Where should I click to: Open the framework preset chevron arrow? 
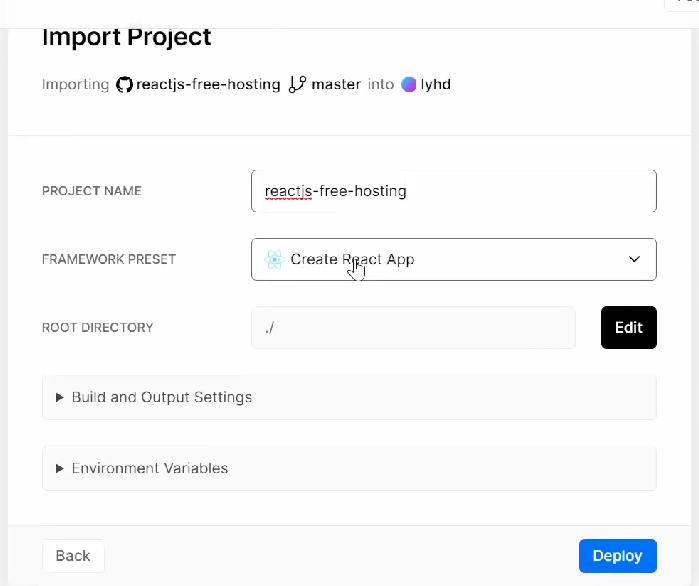[634, 259]
